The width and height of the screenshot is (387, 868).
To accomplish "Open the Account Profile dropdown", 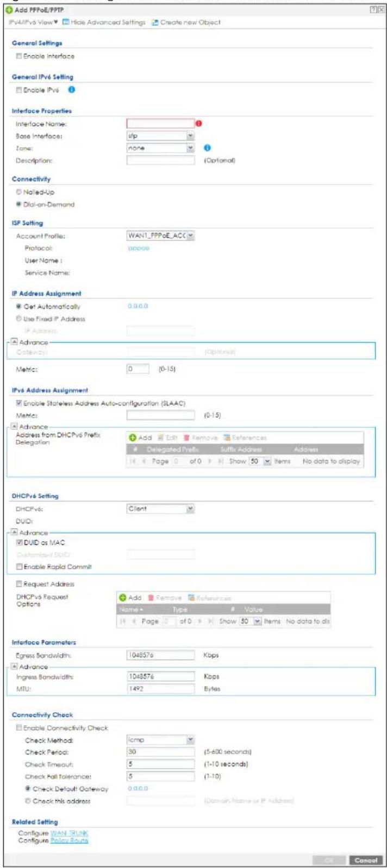I will coord(160,236).
